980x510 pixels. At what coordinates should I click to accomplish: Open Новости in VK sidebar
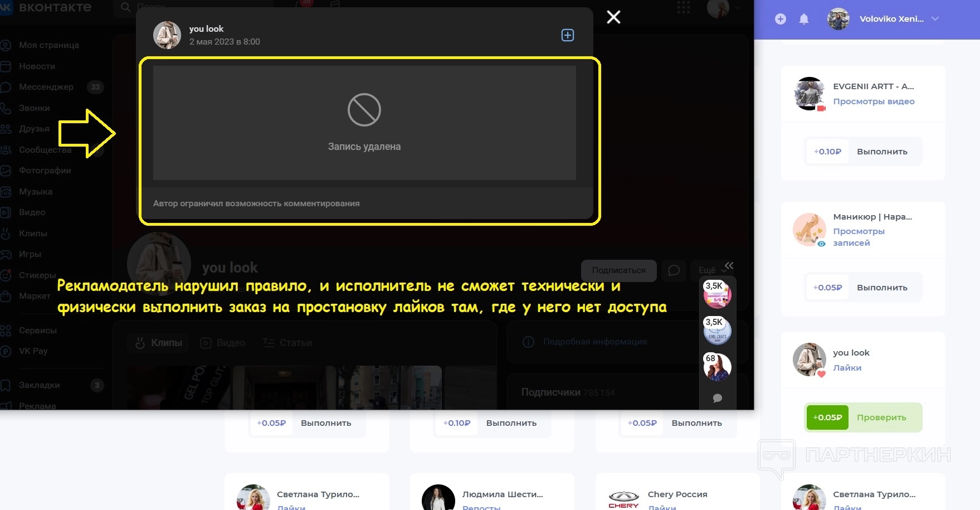[x=37, y=66]
